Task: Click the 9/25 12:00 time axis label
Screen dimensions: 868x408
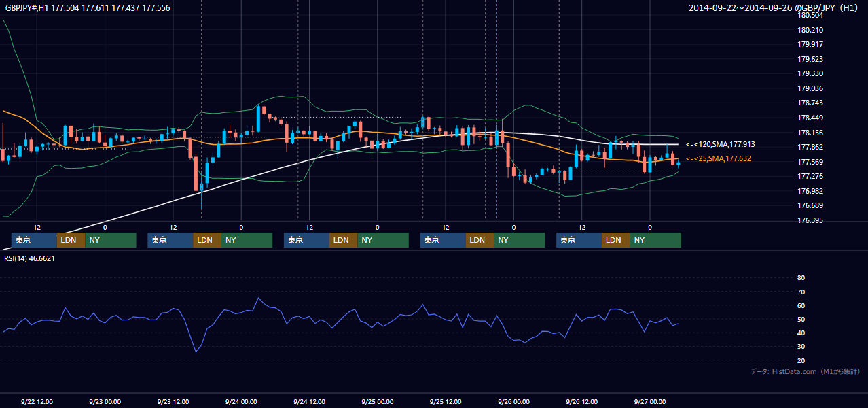Action: point(446,401)
